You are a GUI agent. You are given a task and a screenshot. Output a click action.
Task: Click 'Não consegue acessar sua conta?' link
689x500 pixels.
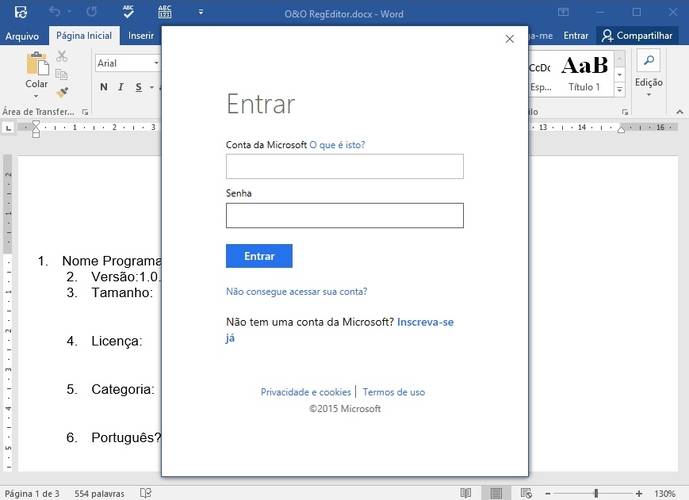[x=297, y=292]
